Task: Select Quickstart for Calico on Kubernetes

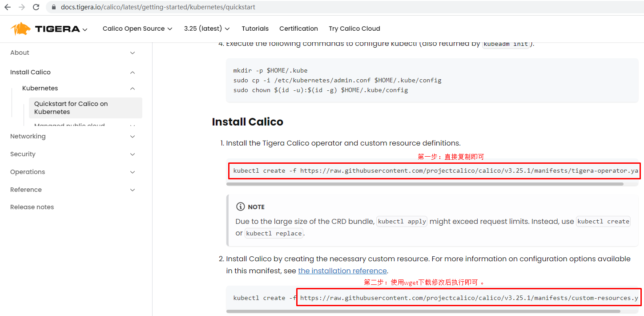Action: [x=85, y=108]
